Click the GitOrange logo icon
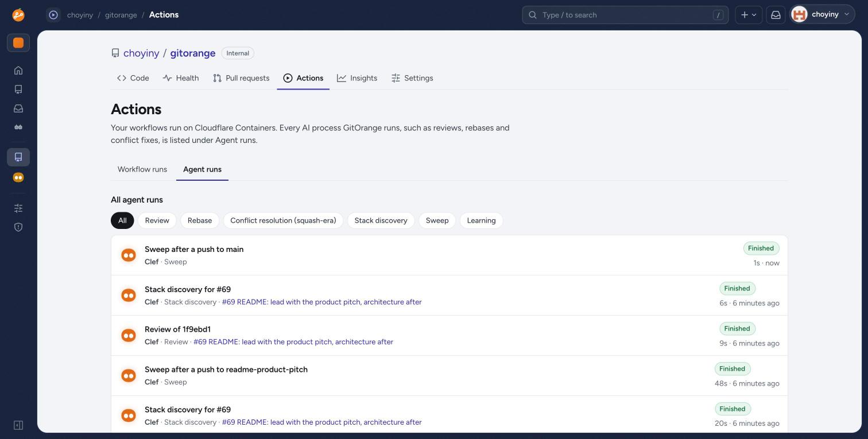The width and height of the screenshot is (868, 439). (18, 15)
